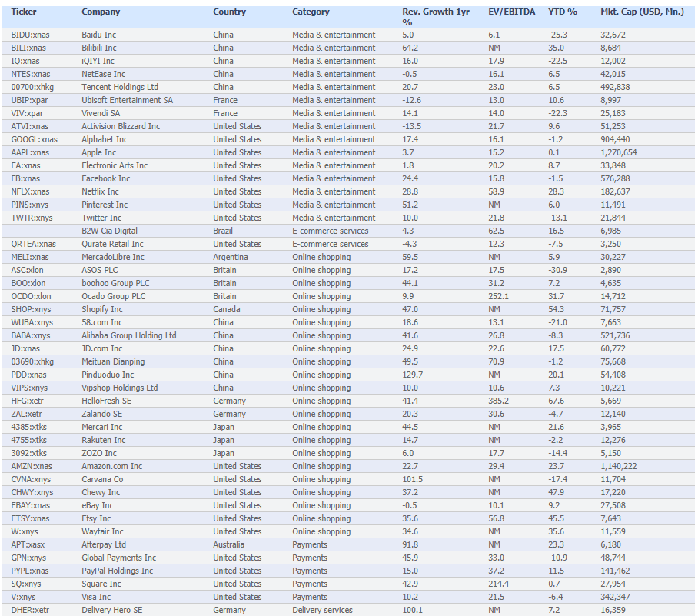This screenshot has width=698, height=616.
Task: Click the NetEase Inc company name
Action: (103, 74)
